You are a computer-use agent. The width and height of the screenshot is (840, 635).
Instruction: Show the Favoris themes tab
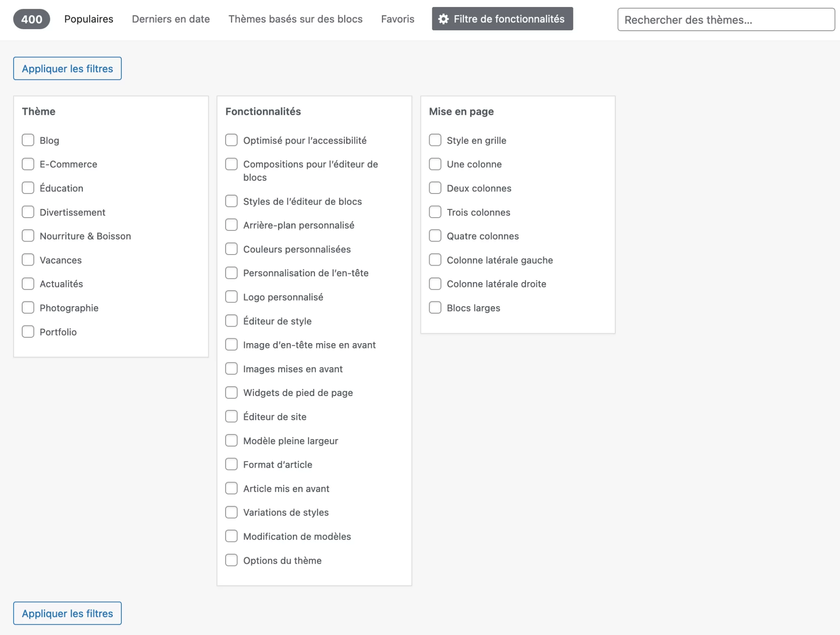click(x=397, y=19)
